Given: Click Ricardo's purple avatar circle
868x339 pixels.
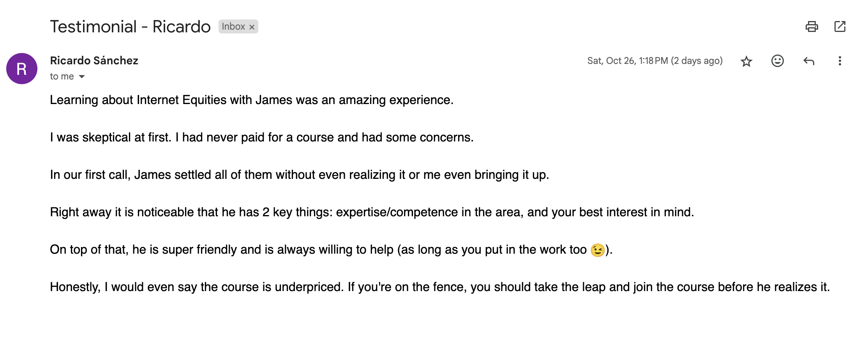Looking at the screenshot, I should (22, 69).
